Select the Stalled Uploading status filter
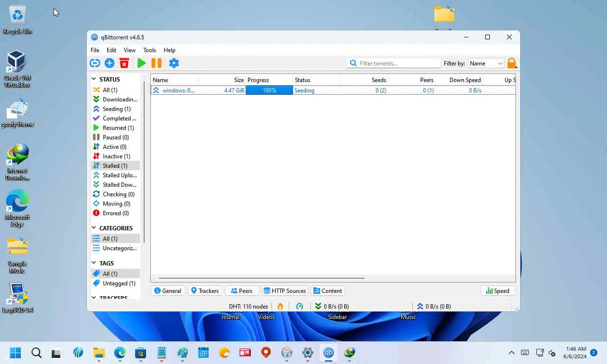607x364 pixels. coord(115,175)
